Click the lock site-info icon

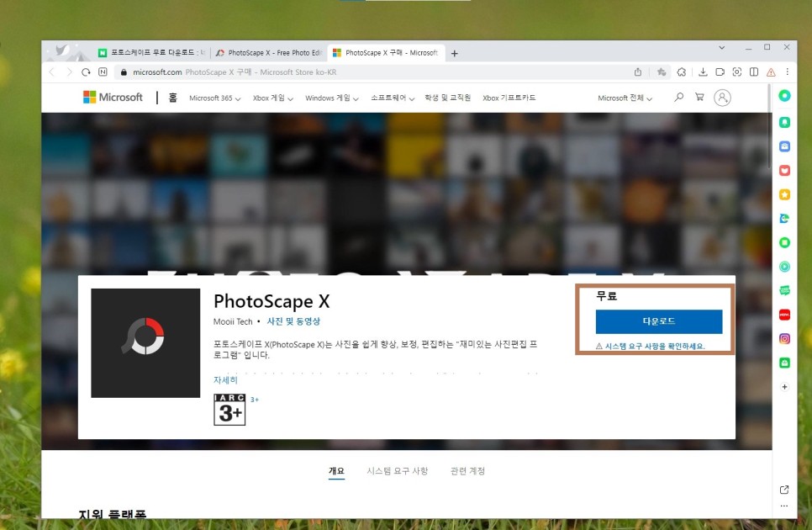tap(124, 72)
